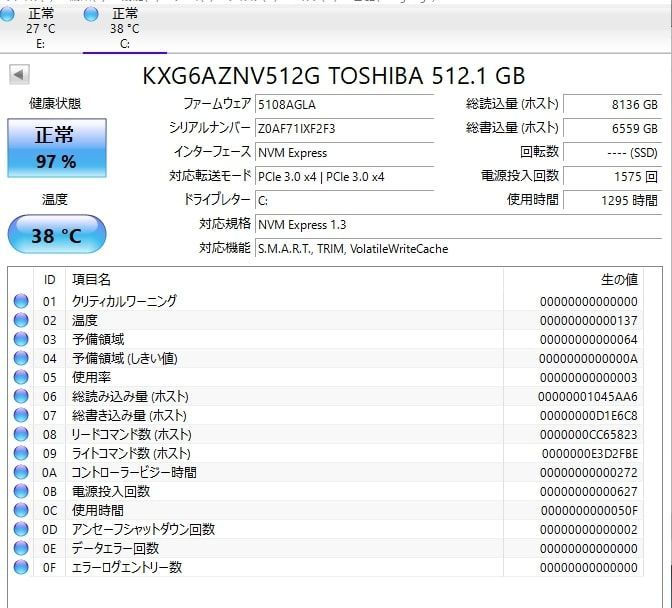The height and width of the screenshot is (608, 672).
Task: Click the 生の値 column header
Action: [573, 280]
